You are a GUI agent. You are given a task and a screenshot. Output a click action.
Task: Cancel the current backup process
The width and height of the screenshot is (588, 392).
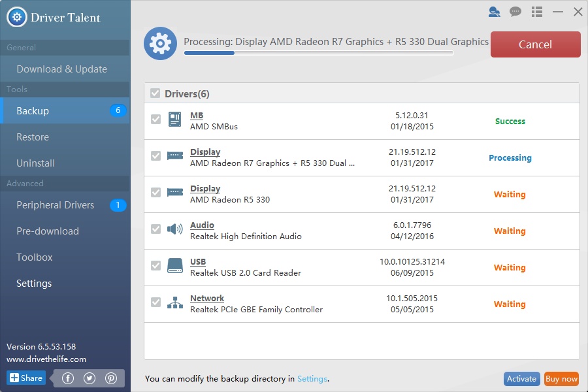point(535,44)
